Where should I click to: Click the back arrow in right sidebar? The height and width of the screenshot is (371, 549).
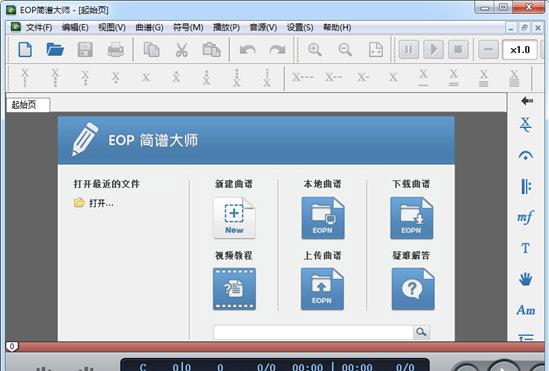[x=527, y=101]
